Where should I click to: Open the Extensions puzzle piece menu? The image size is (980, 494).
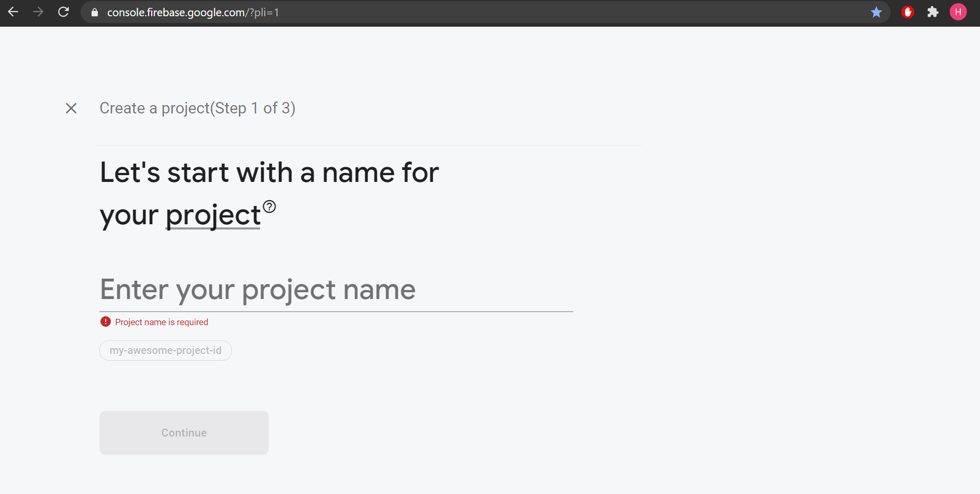point(933,12)
